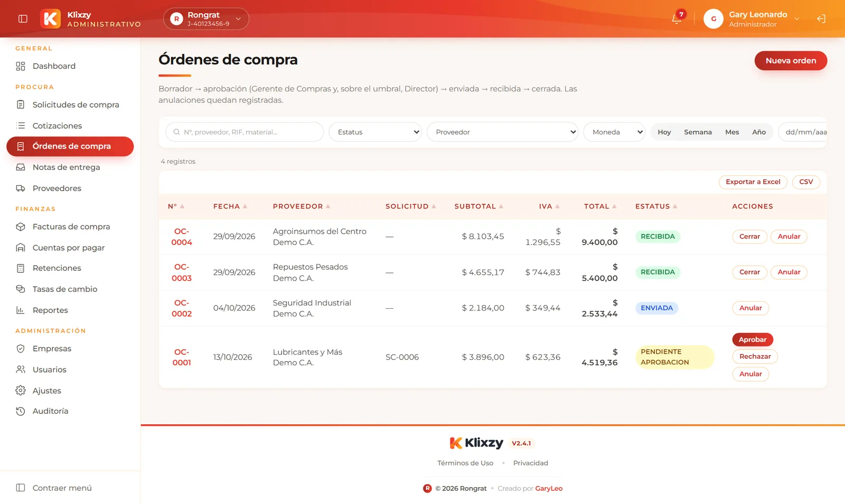845x504 pixels.
Task: Select Órdenes de compra menu item
Action: tap(70, 146)
